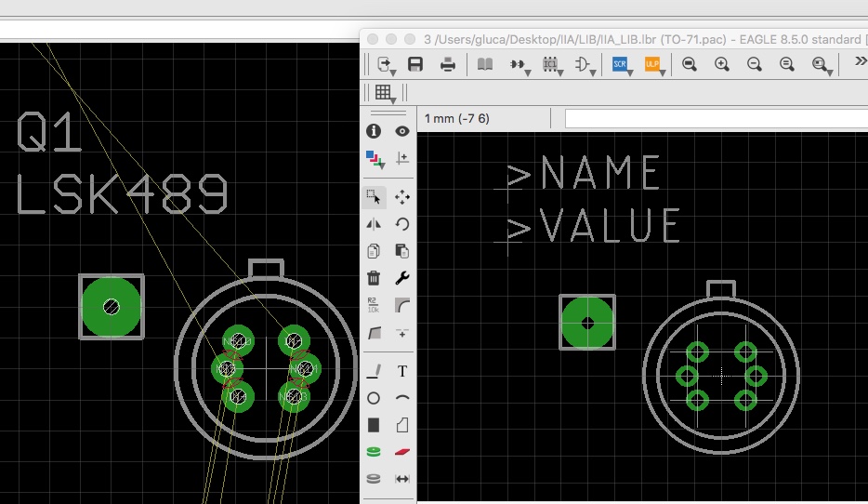Select the Mark origin tool
The image size is (868, 504).
[402, 159]
